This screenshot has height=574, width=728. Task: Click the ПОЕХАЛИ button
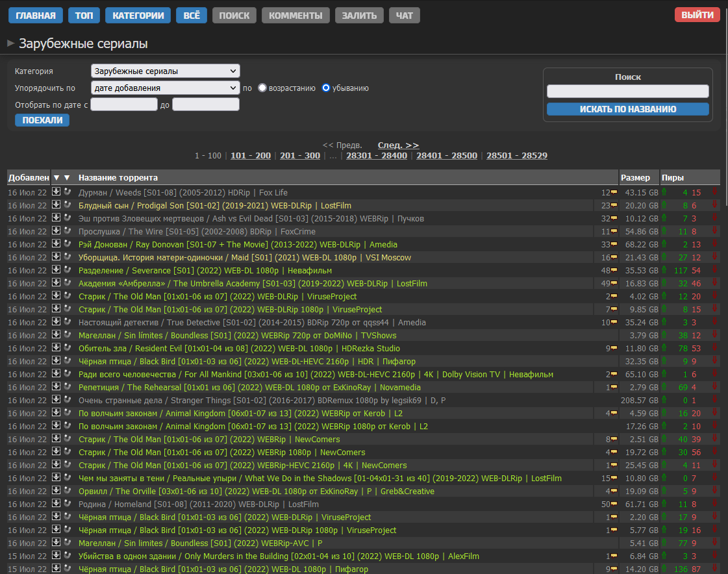(x=42, y=120)
